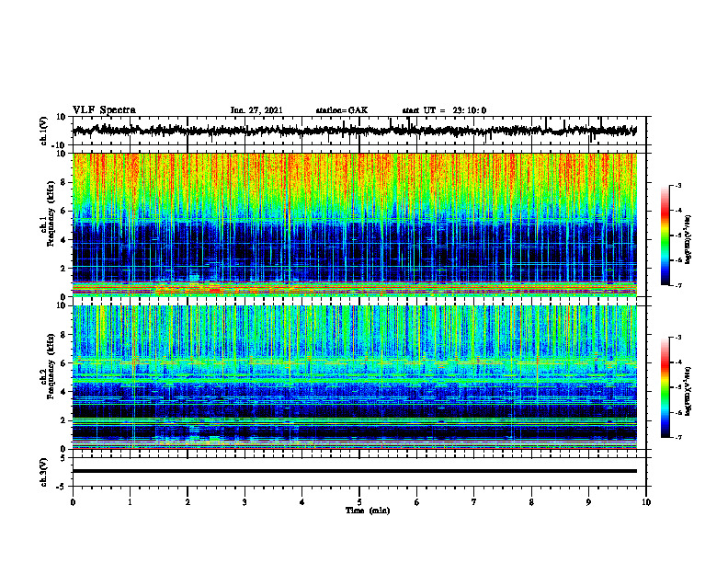Click the "Time (min)" axis title
Image resolution: width=728 pixels, height=563 pixels.
tap(368, 511)
